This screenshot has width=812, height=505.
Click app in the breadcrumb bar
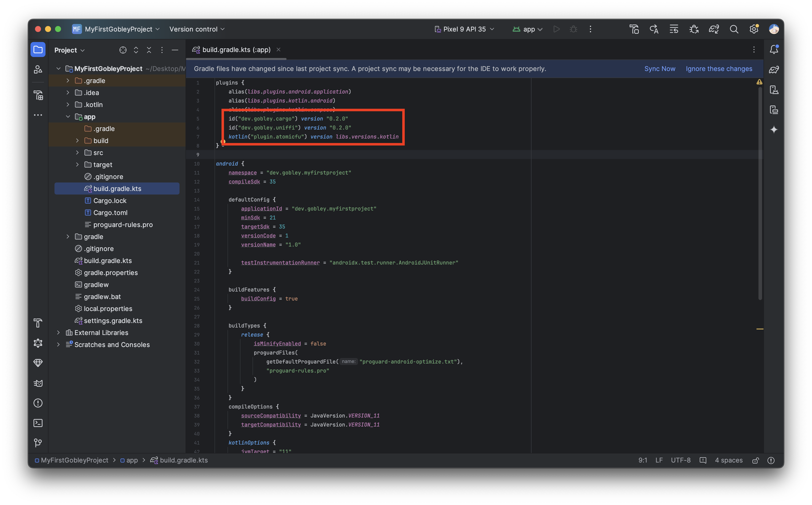click(x=129, y=460)
